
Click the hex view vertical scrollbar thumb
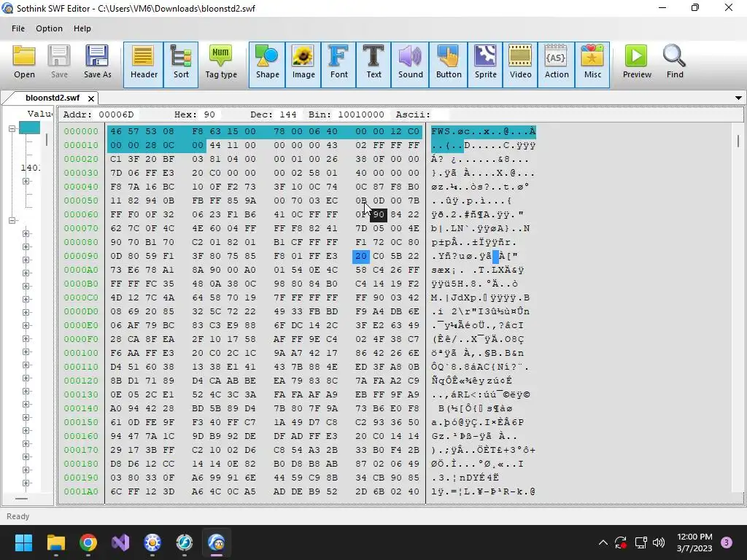point(738,141)
